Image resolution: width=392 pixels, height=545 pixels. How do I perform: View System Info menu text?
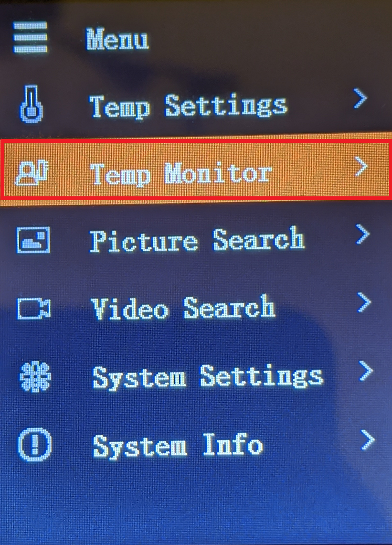pyautogui.click(x=178, y=445)
